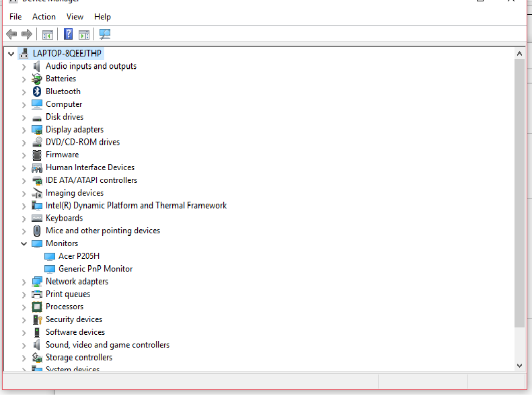Click the vertical scrollbar thumb
The height and width of the screenshot is (396, 532).
coord(519,193)
